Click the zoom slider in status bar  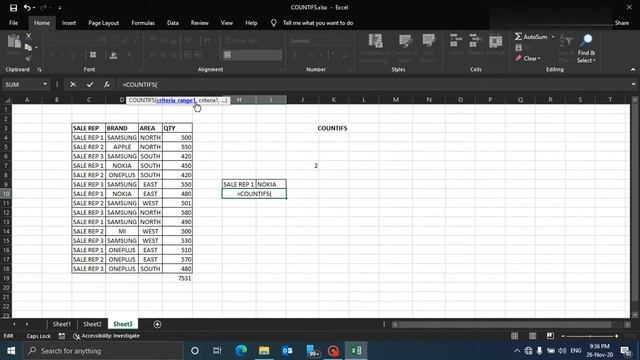pos(590,336)
